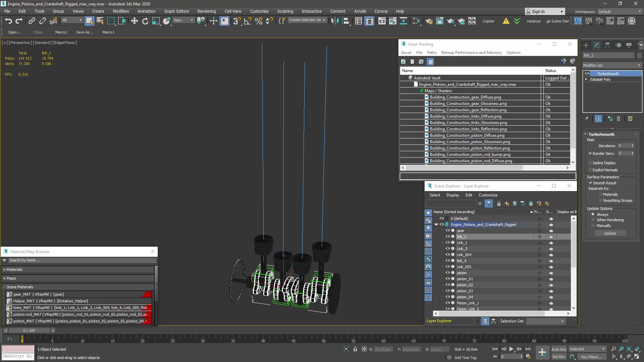
Task: Expand the Editable Poly stack entry
Action: coord(586,79)
